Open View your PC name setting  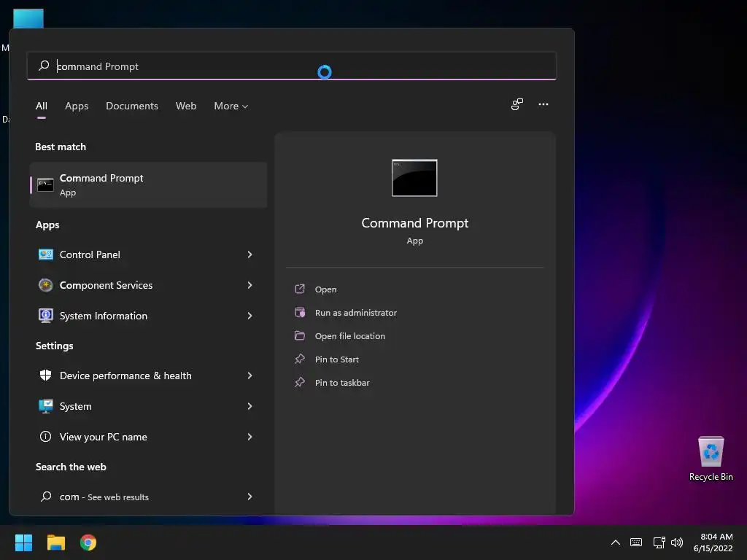point(148,437)
